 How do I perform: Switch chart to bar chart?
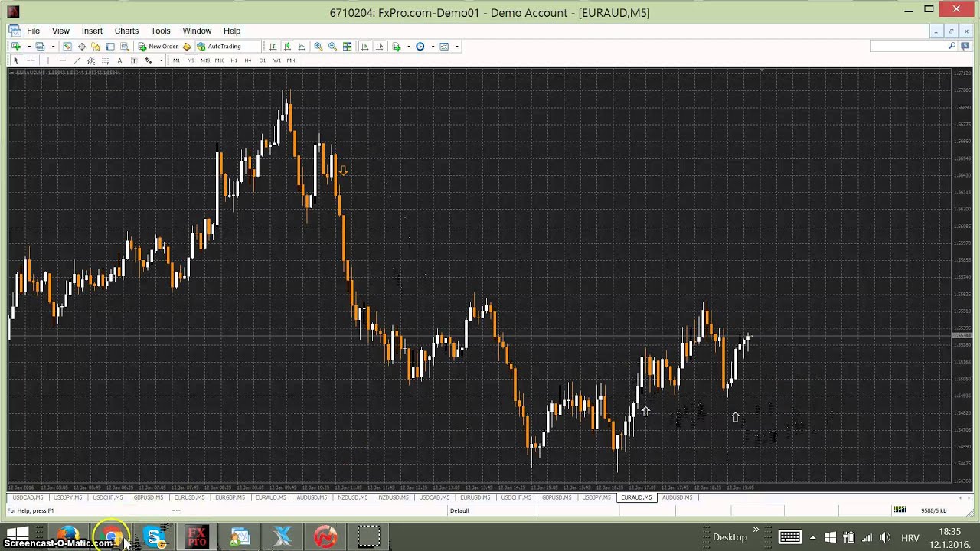click(273, 47)
